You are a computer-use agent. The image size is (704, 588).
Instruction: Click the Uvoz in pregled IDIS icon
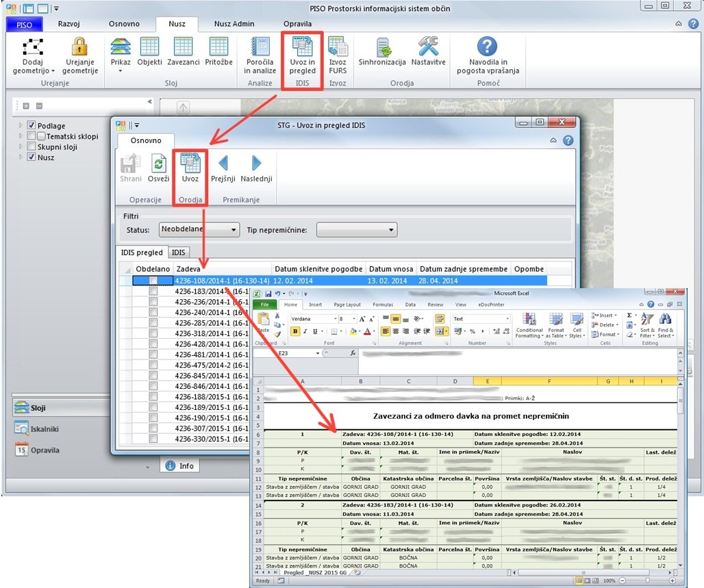tap(302, 55)
